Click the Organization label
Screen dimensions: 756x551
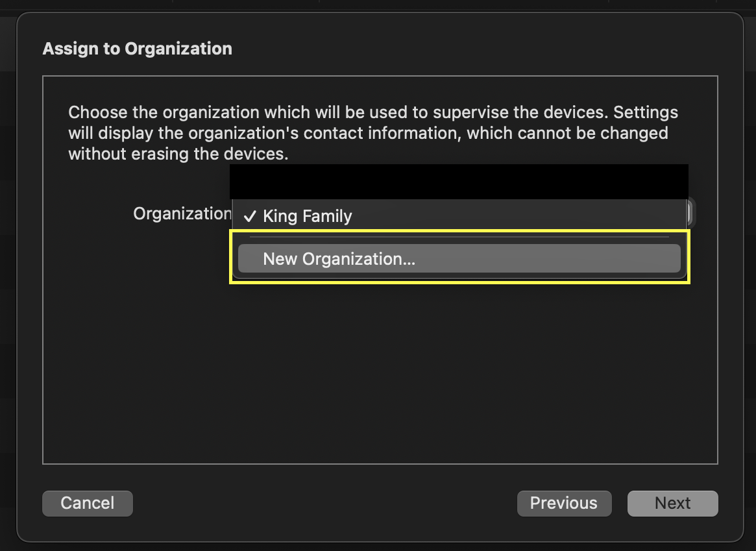pyautogui.click(x=180, y=213)
